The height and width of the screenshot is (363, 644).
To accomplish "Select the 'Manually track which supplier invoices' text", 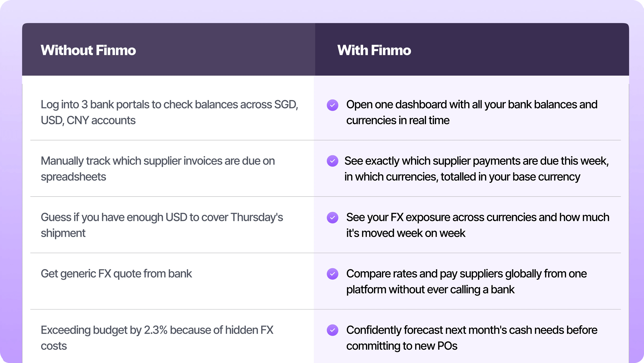I will (x=157, y=169).
